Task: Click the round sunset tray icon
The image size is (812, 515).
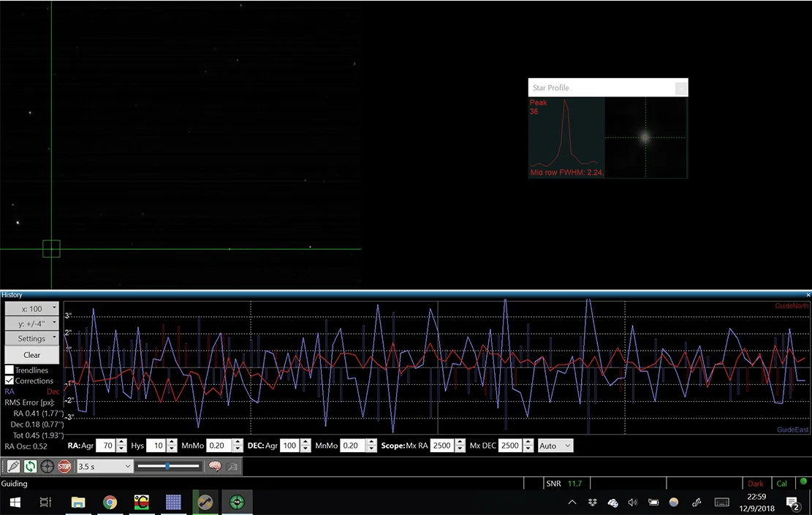Action: point(674,502)
